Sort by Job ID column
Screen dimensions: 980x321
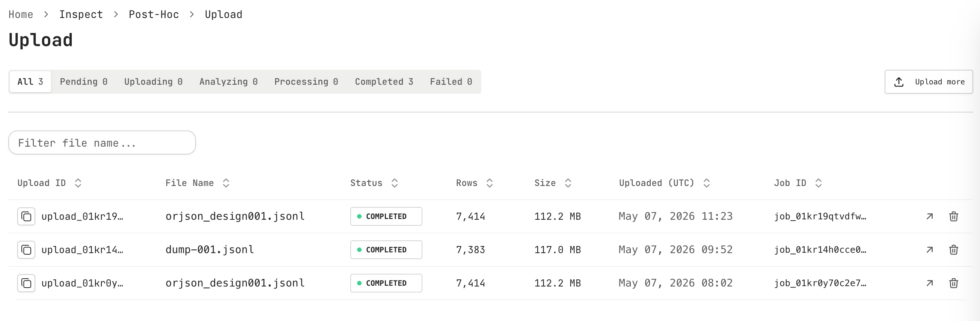(798, 183)
